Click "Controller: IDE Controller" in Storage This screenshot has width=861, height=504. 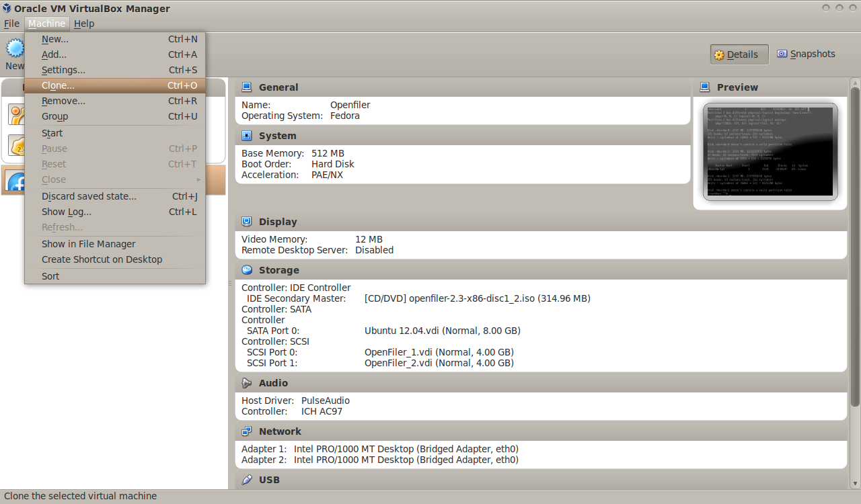296,288
